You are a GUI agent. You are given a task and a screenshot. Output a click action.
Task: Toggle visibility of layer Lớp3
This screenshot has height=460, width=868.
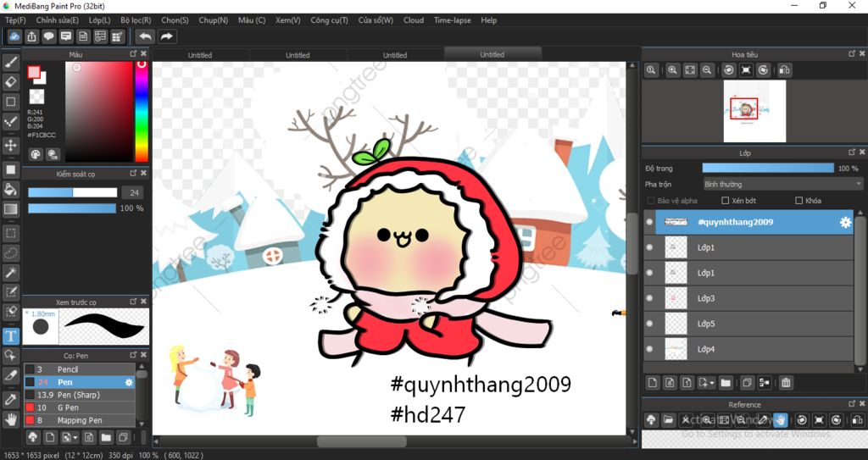coord(649,298)
